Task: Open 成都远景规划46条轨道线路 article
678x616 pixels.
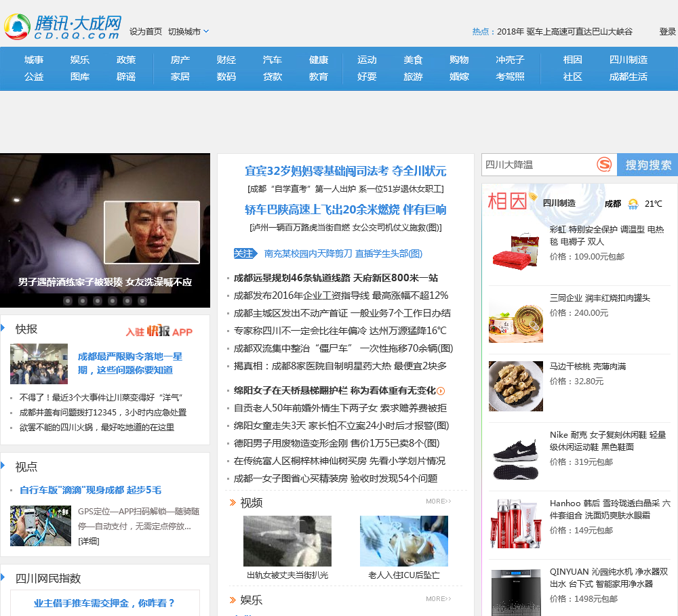Action: coord(336,278)
